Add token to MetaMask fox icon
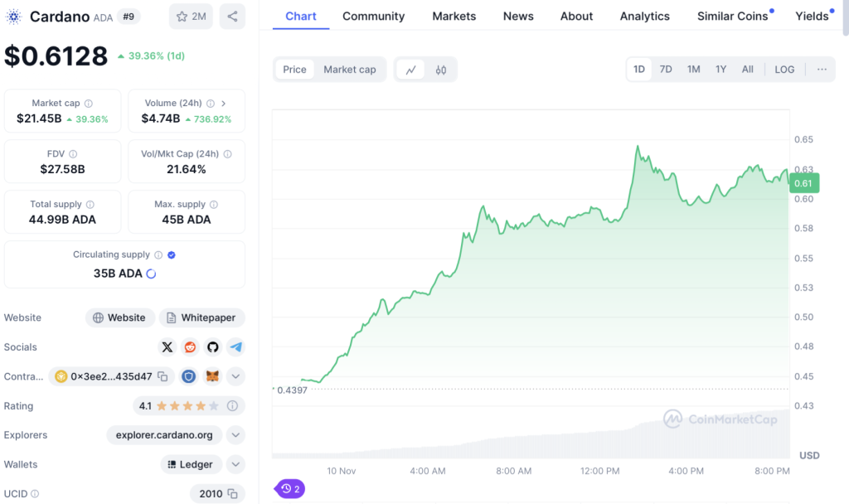 click(x=213, y=376)
